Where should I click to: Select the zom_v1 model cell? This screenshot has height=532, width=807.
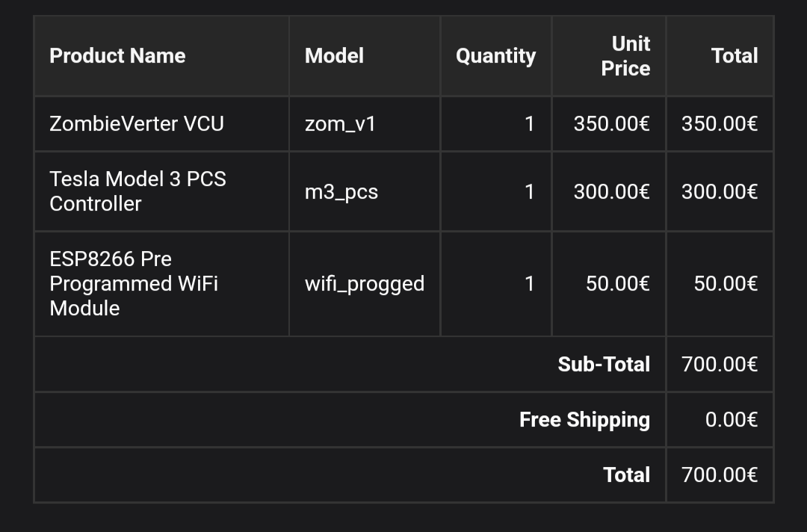(x=340, y=123)
